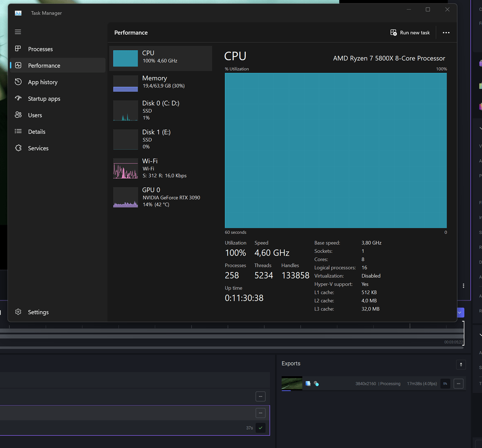Open the export item options ellipsis menu
Image resolution: width=482 pixels, height=448 pixels.
tap(458, 383)
